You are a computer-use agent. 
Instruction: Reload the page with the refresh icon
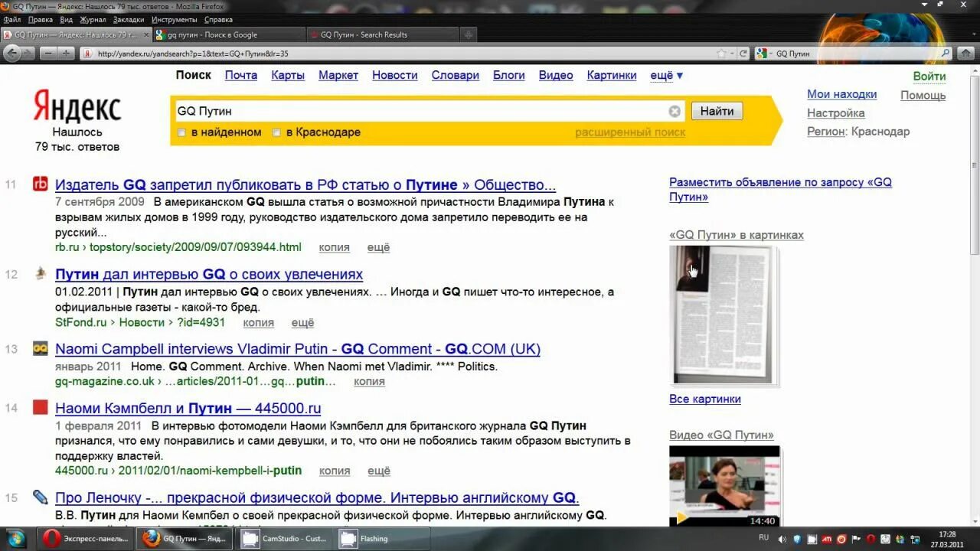pyautogui.click(x=743, y=54)
